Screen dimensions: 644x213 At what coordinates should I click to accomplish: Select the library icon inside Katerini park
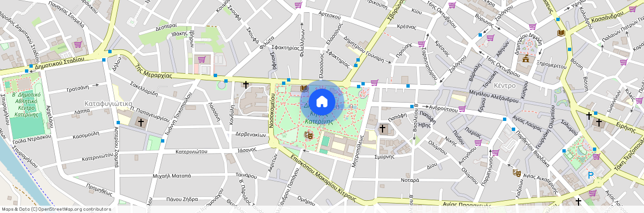304,88
